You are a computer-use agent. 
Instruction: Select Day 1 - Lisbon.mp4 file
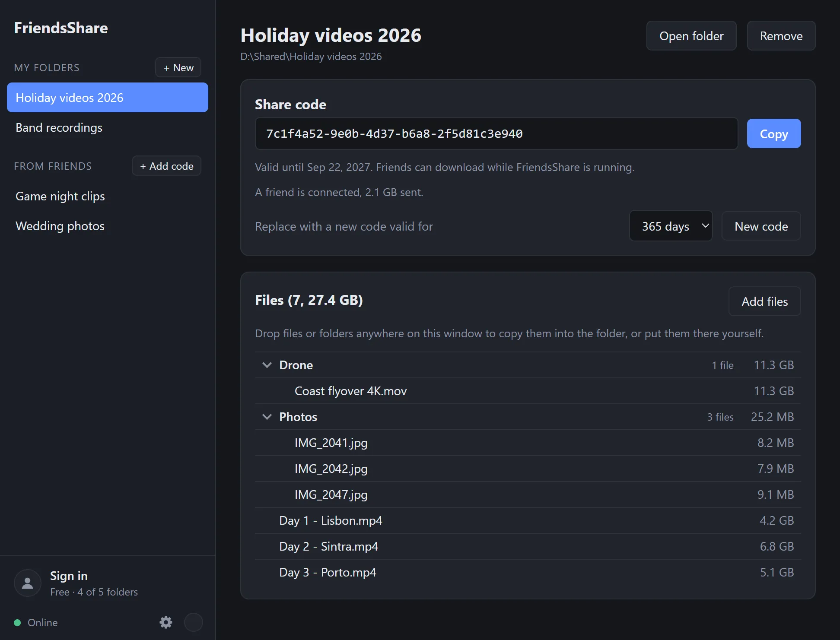[528, 520]
